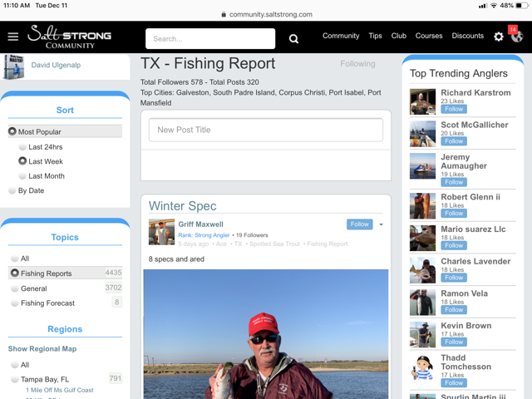Open the Courses menu
The image size is (532, 399).
click(429, 36)
